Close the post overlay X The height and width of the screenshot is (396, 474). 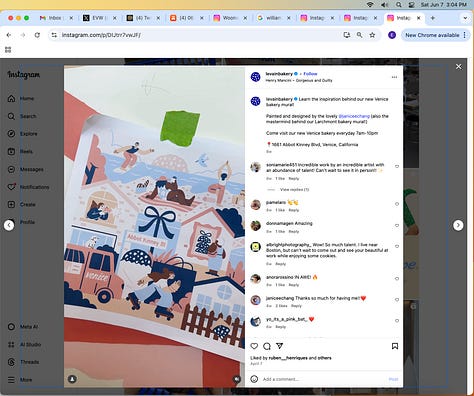tap(459, 67)
